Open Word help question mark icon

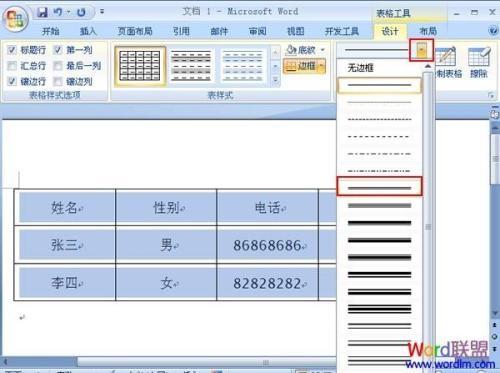pos(493,31)
